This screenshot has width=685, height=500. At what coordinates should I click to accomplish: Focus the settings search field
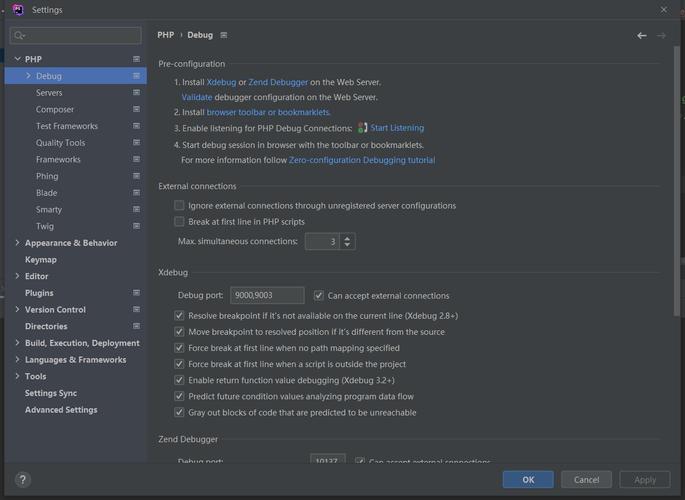pos(76,35)
